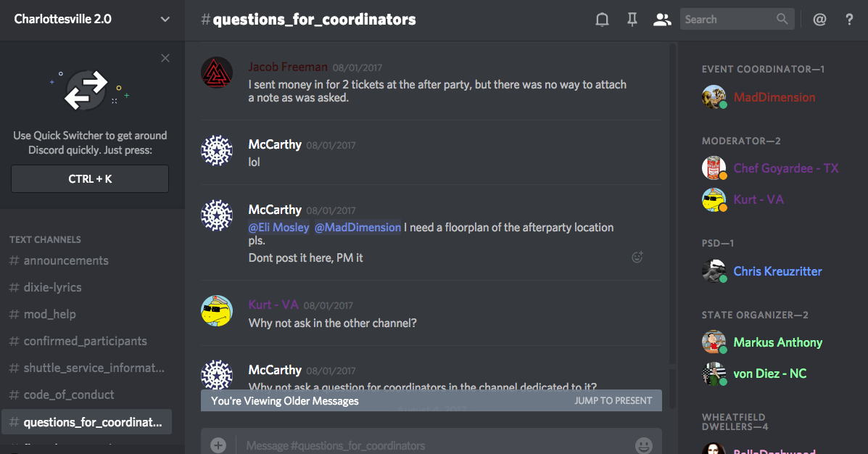Type in the message input box

click(x=435, y=445)
